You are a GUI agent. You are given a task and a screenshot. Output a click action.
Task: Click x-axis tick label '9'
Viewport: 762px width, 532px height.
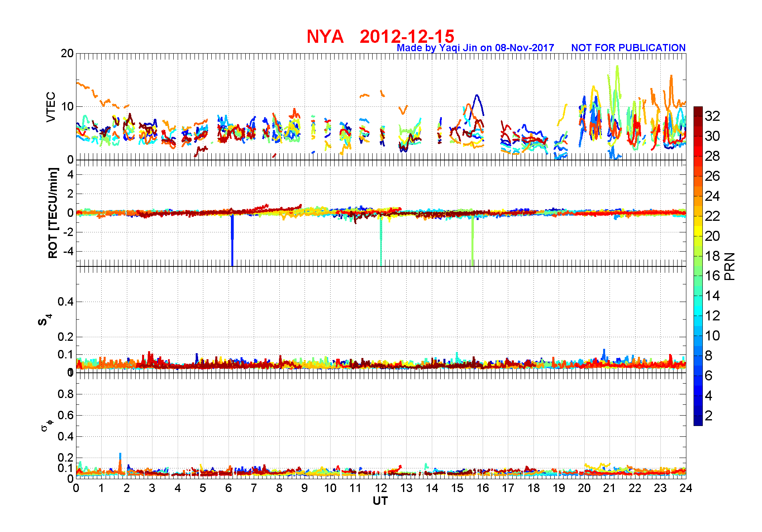pyautogui.click(x=305, y=488)
